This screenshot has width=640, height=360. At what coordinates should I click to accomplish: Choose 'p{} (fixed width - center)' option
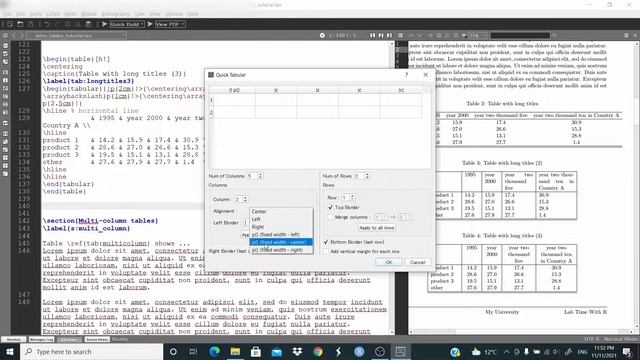(281, 242)
